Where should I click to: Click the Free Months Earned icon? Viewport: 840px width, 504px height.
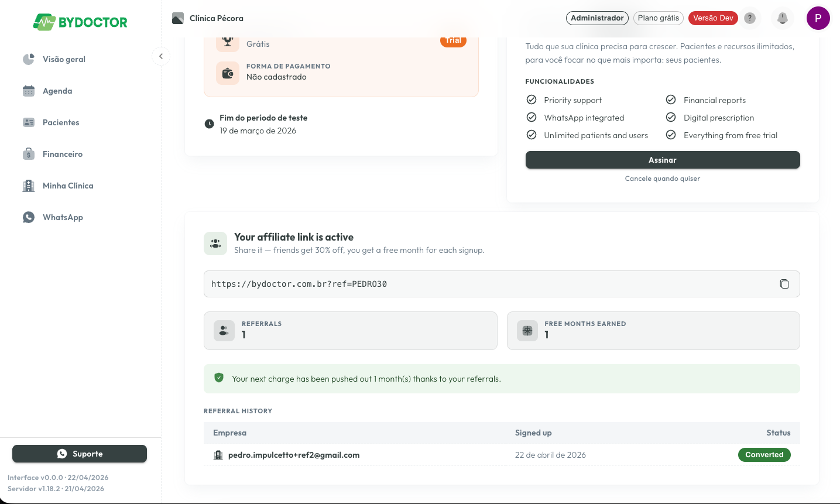[527, 331]
